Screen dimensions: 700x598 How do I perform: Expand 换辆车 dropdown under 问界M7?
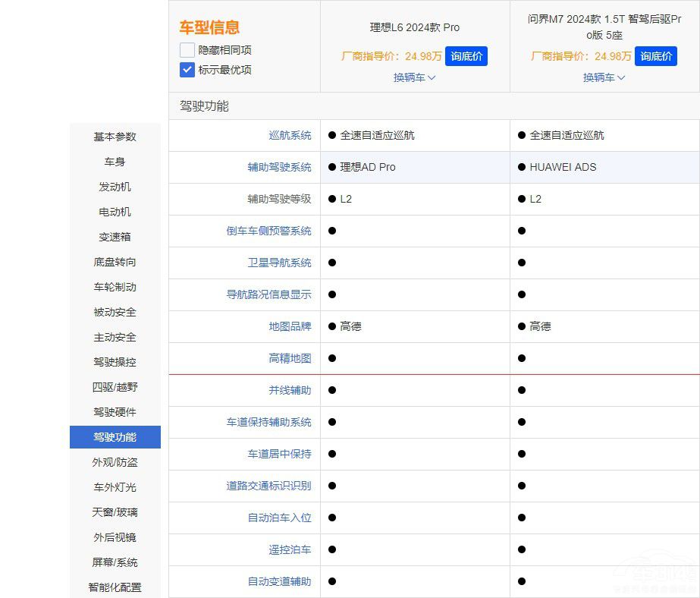(x=604, y=77)
